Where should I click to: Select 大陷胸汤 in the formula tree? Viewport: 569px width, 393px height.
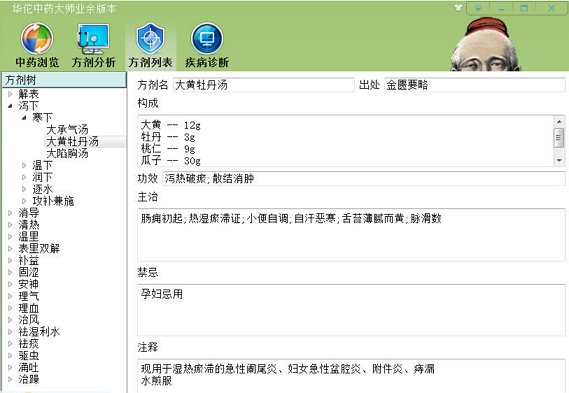click(67, 153)
